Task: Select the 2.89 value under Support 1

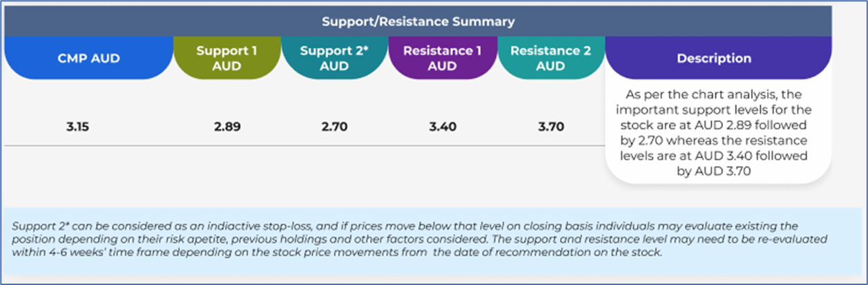Action: click(227, 126)
